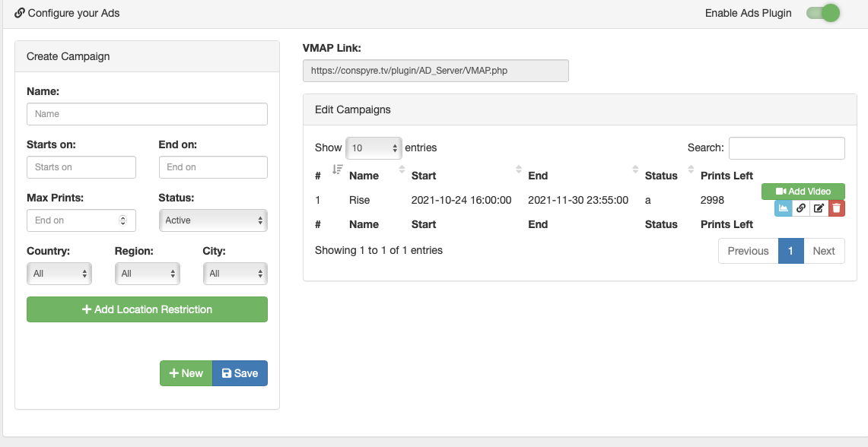Save the campaign with Save button
Viewport: 868px width, 447px height.
click(x=240, y=373)
